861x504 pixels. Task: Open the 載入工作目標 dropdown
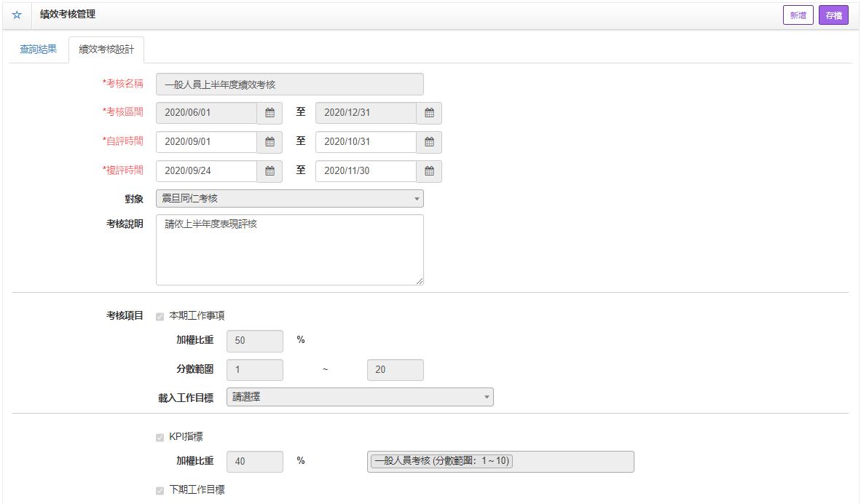tap(360, 397)
